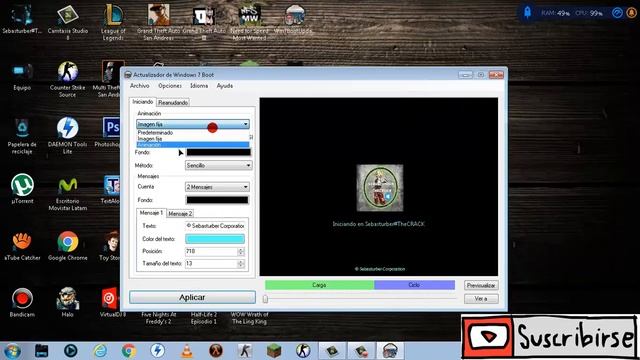Switch to the Reanudando tab

[173, 102]
